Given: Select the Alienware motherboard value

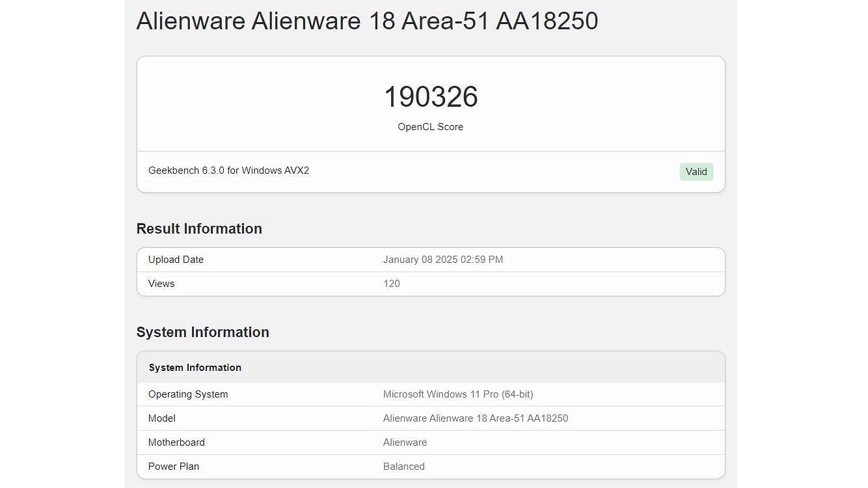Looking at the screenshot, I should 405,442.
